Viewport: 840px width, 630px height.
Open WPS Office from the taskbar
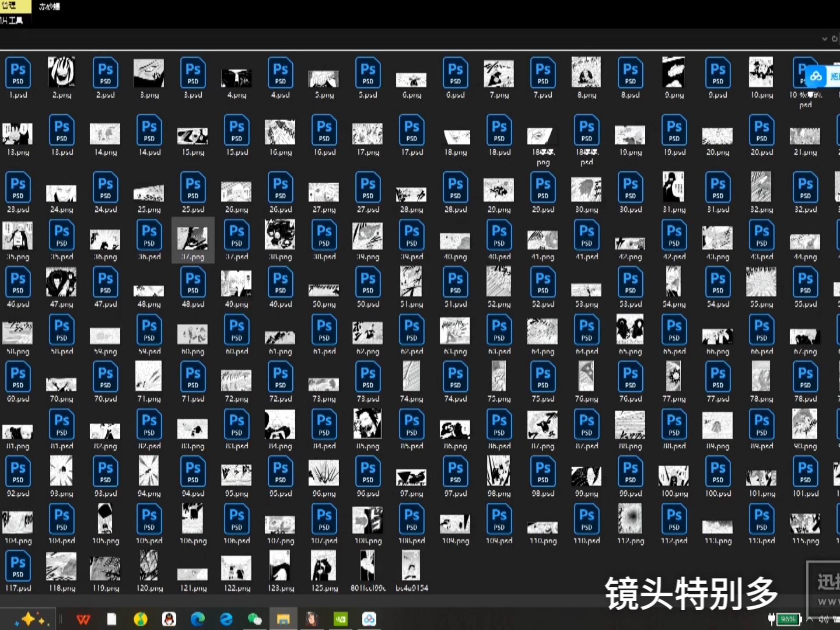coord(84,619)
